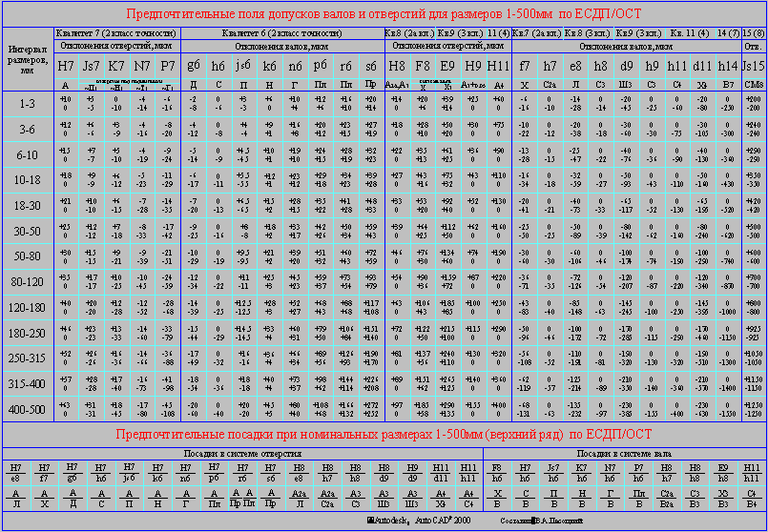This screenshot has height=532, width=768.
Task: Select the H7/k6 fit cell
Action: (157, 472)
